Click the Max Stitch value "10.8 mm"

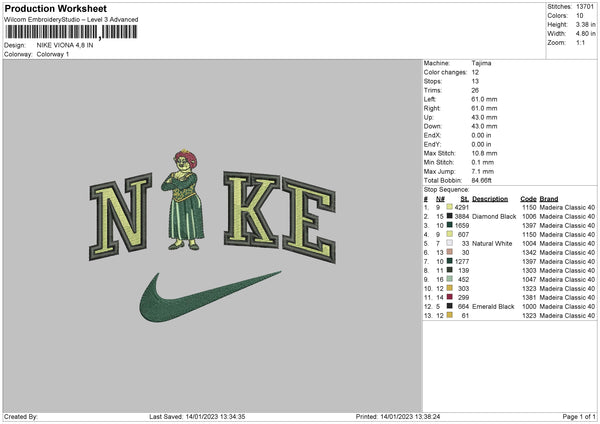point(484,153)
